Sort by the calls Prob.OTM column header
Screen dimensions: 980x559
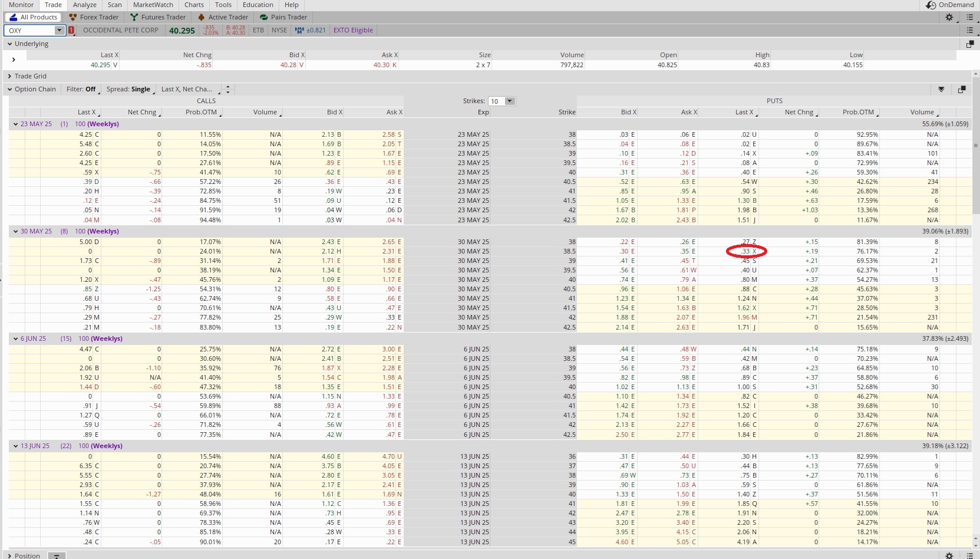point(200,112)
